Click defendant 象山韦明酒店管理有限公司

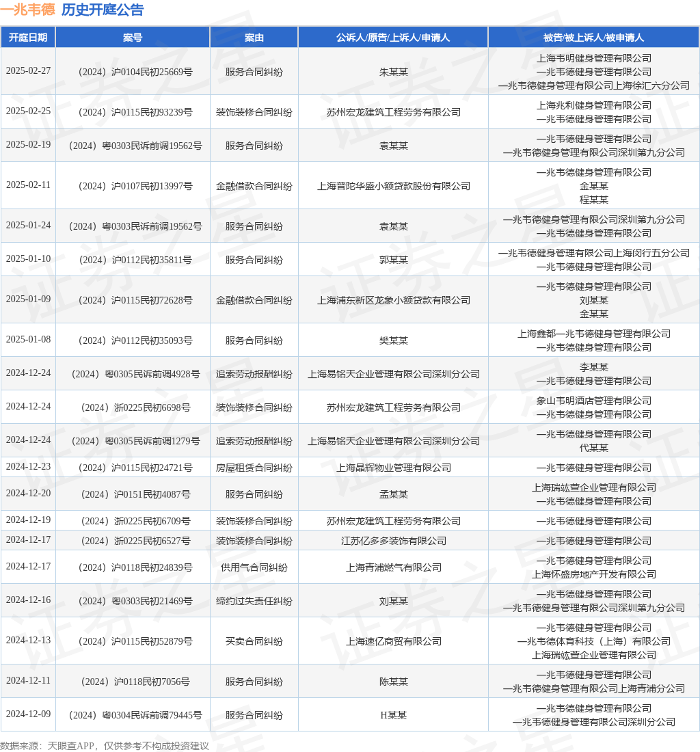point(593,401)
